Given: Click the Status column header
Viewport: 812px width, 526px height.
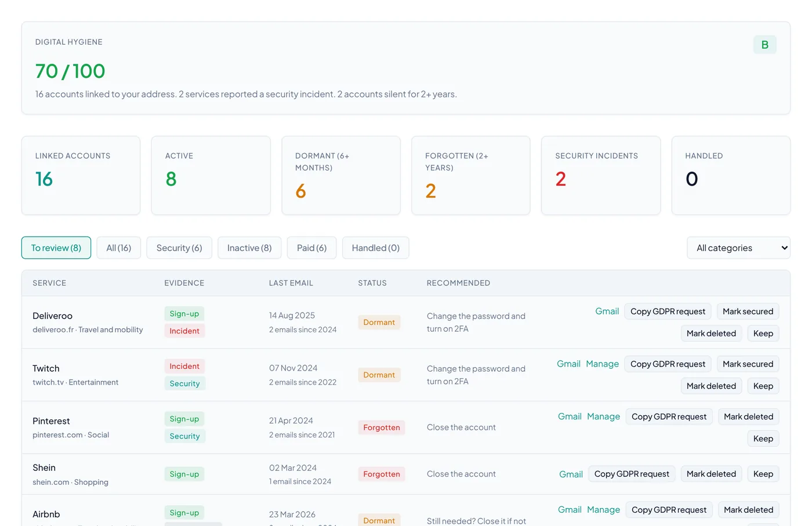Looking at the screenshot, I should click(x=372, y=283).
